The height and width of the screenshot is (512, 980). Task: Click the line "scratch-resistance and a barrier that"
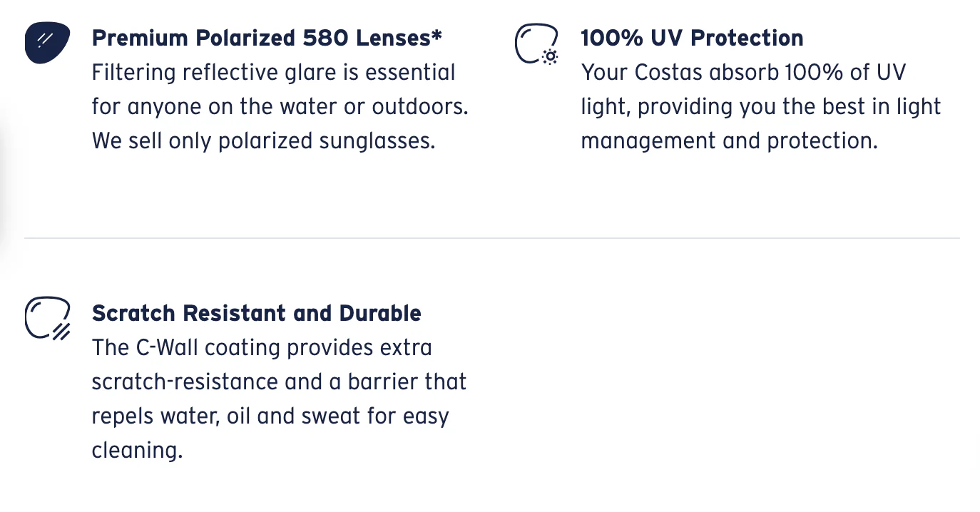(279, 382)
